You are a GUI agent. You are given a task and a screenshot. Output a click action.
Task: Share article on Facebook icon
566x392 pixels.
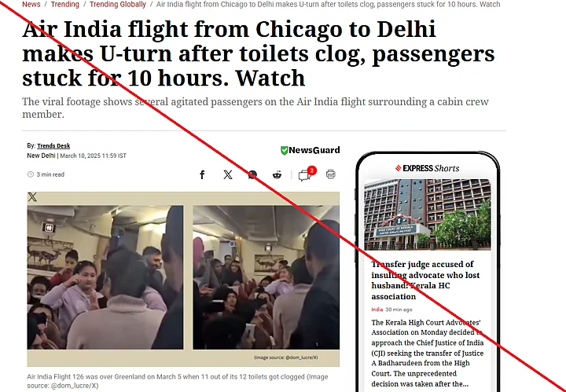[x=202, y=175]
